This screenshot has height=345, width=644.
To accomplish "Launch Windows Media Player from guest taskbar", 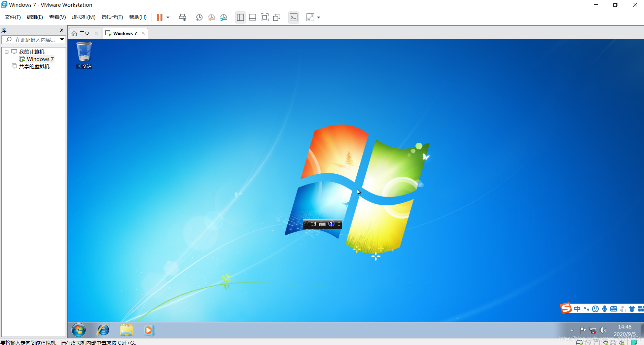I will click(149, 330).
